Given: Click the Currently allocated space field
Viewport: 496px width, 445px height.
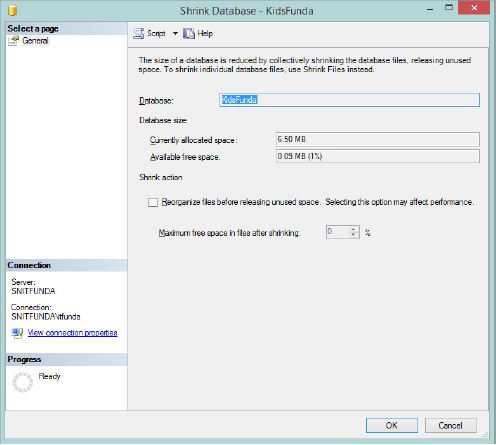Looking at the screenshot, I should [x=378, y=139].
